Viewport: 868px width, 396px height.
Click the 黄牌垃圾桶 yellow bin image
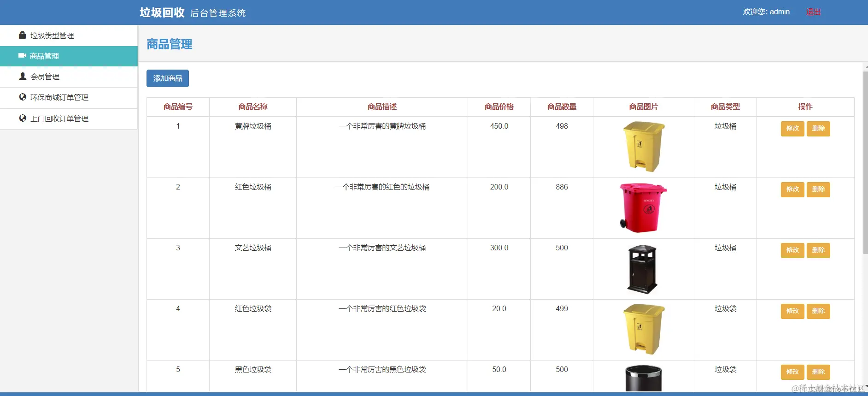click(x=644, y=147)
